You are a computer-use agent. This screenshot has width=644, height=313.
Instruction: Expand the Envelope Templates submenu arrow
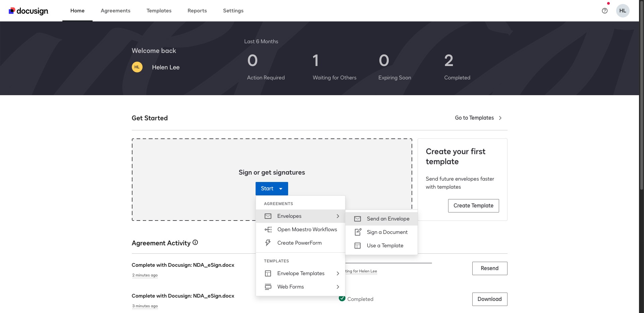[338, 273]
